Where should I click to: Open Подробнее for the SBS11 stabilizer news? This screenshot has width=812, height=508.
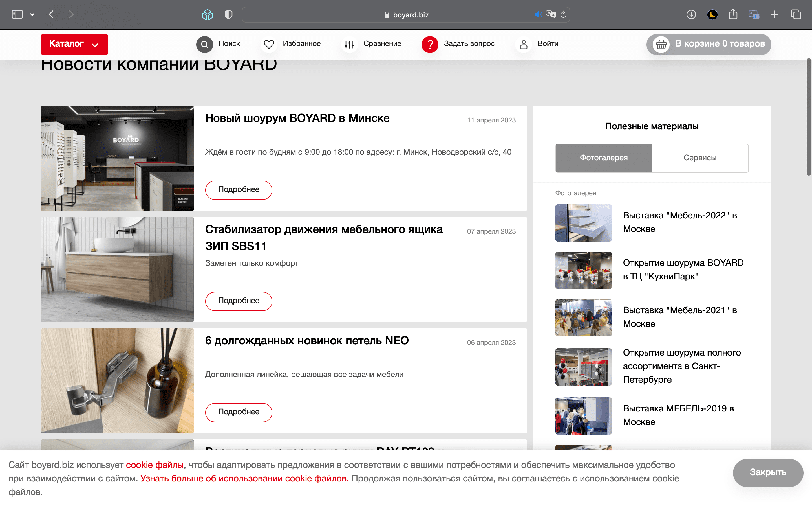click(239, 301)
